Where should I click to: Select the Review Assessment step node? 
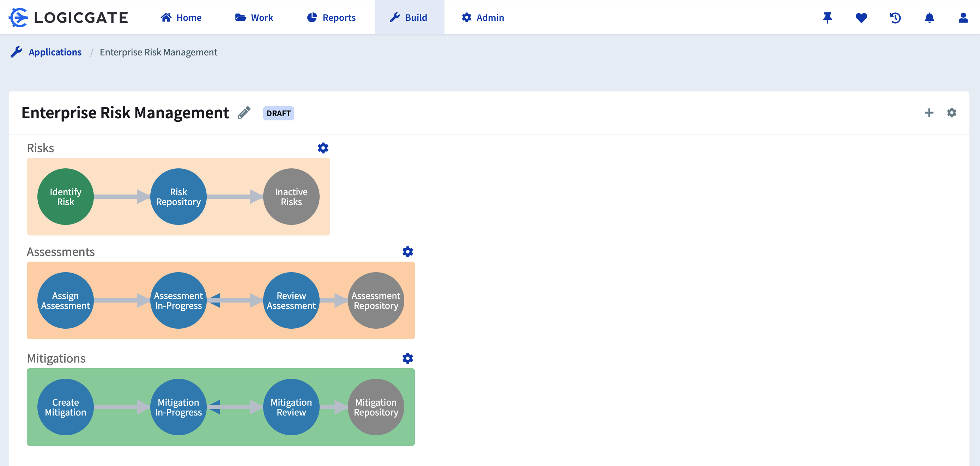pyautogui.click(x=291, y=300)
